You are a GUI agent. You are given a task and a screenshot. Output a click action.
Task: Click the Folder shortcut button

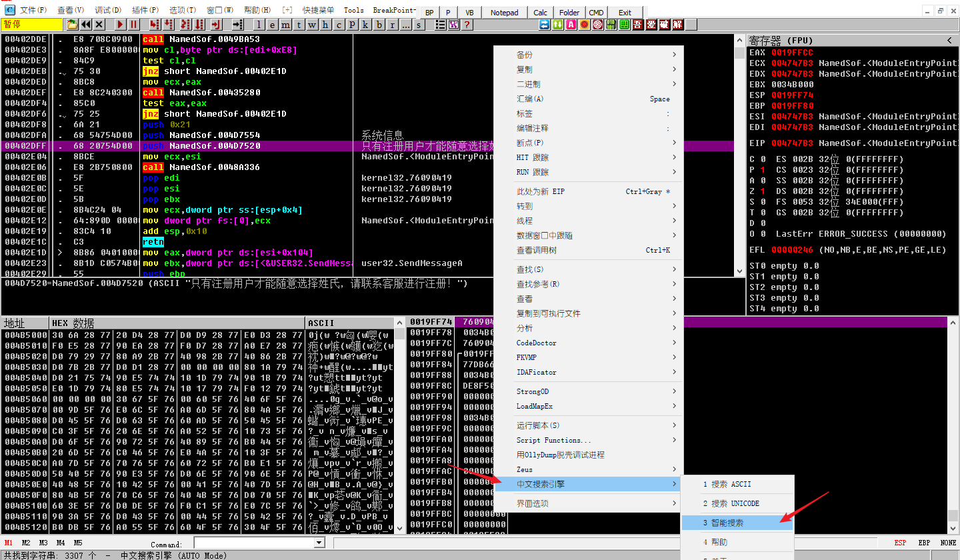[x=569, y=13]
